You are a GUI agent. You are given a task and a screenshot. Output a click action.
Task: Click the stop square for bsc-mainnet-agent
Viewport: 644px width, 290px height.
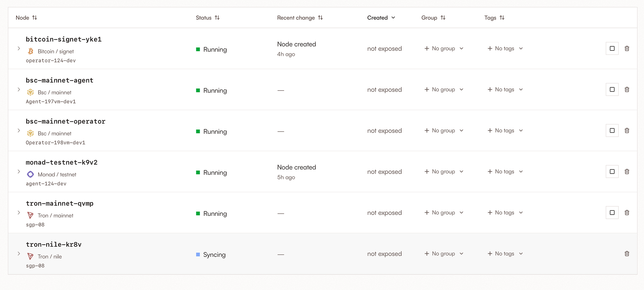[x=612, y=89]
